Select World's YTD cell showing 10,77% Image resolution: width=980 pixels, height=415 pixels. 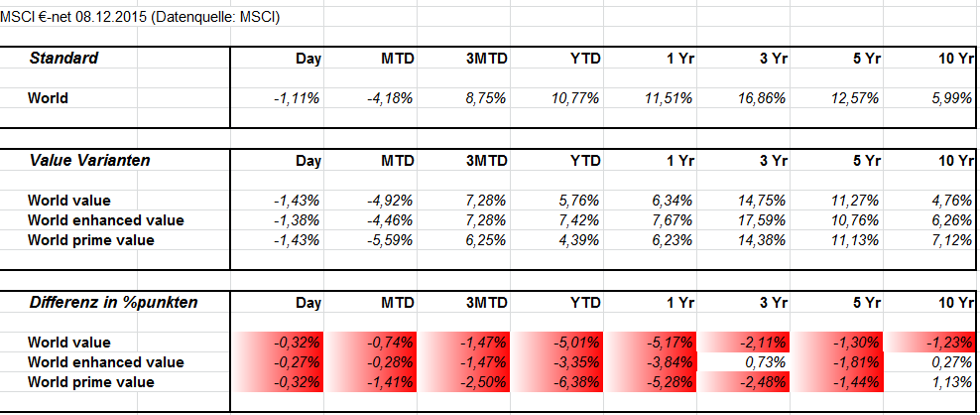(576, 98)
